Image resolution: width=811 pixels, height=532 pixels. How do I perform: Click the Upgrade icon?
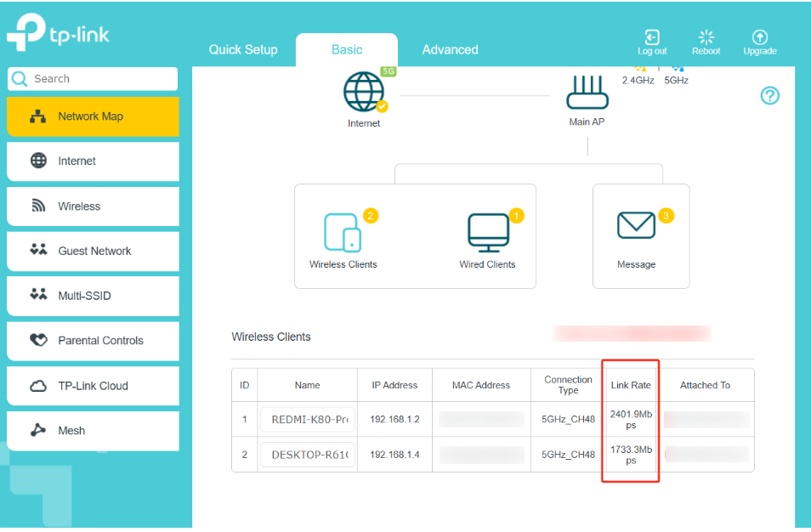point(759,38)
